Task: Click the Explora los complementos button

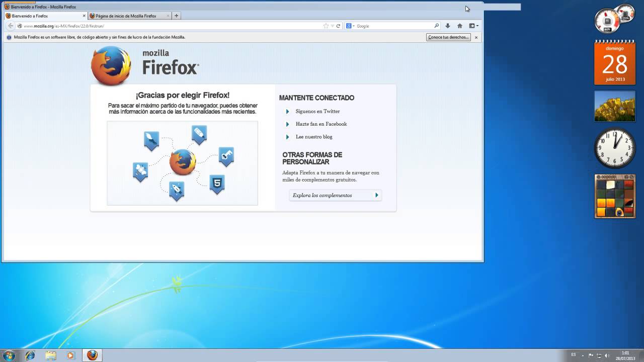Action: (336, 195)
